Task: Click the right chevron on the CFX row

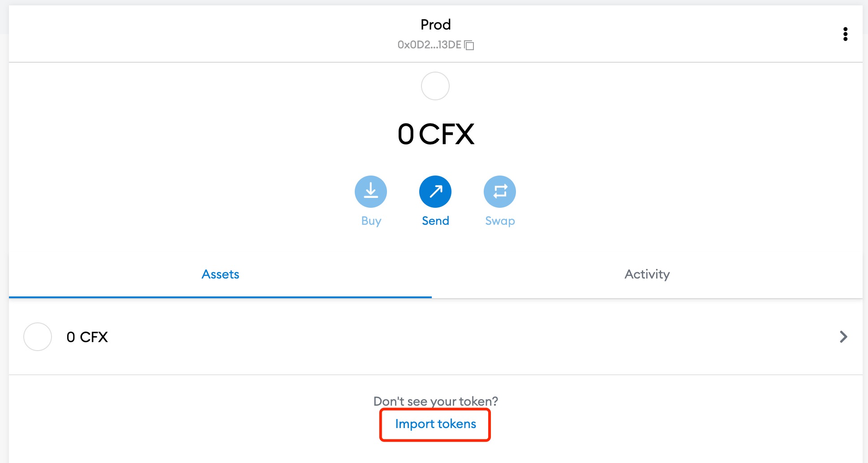Action: point(843,337)
